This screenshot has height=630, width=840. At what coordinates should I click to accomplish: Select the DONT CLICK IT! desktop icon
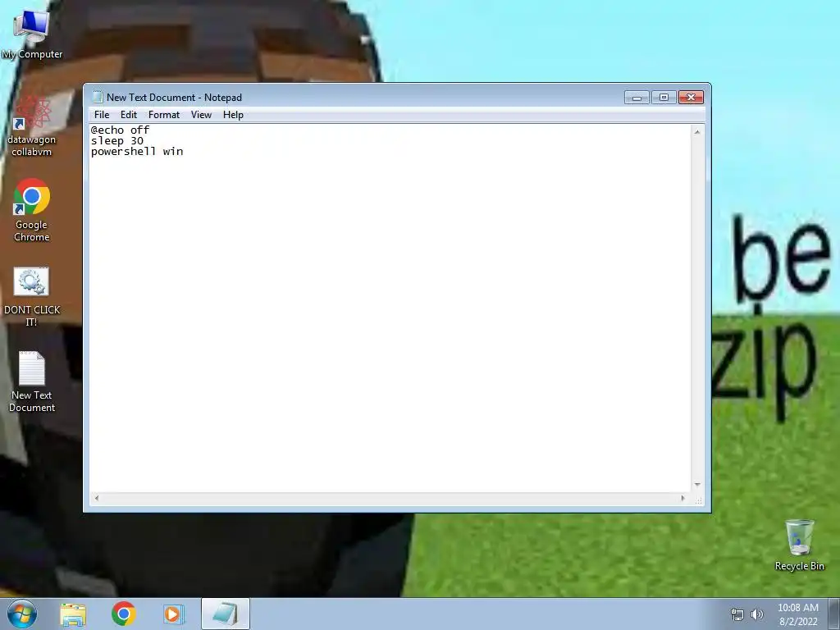32,297
